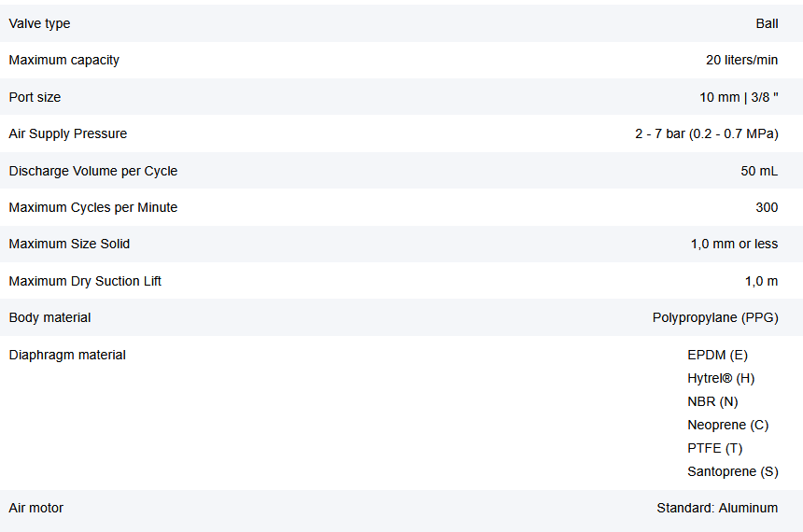Click the "Air Supply Pressure" label
Image resolution: width=803 pixels, height=532 pixels.
click(x=68, y=133)
